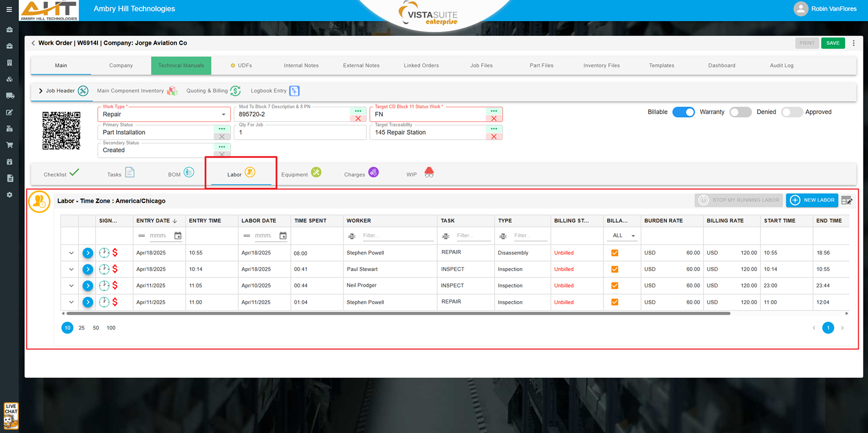
Task: Click the BOM icon
Action: tap(189, 172)
